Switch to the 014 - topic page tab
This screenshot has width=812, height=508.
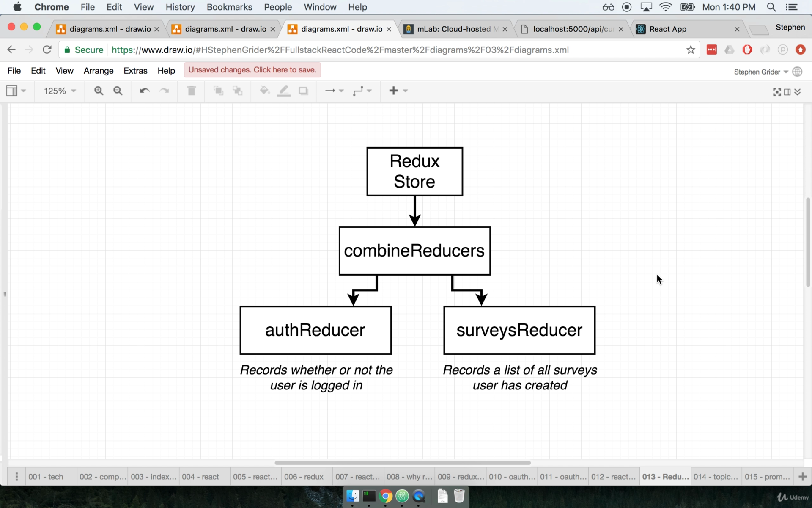[716, 477]
